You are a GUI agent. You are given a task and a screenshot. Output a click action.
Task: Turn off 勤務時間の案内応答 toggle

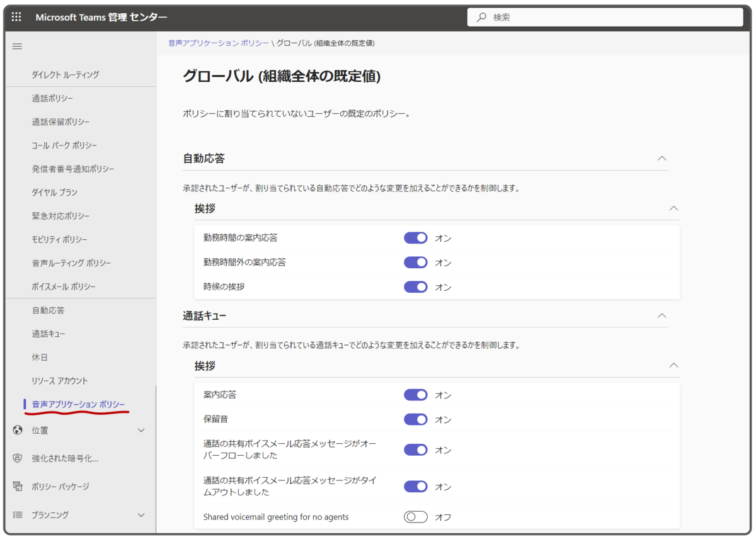[x=416, y=238]
